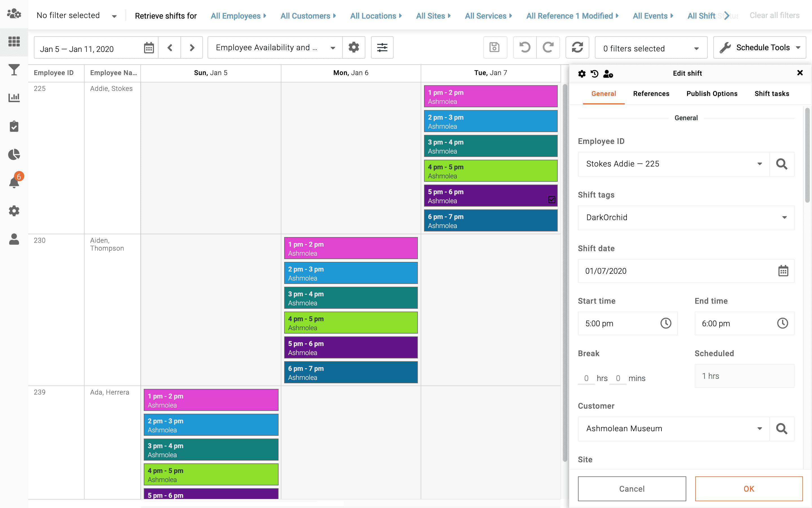Image resolution: width=812 pixels, height=508 pixels.
Task: Open the bar chart reports icon
Action: [x=14, y=98]
